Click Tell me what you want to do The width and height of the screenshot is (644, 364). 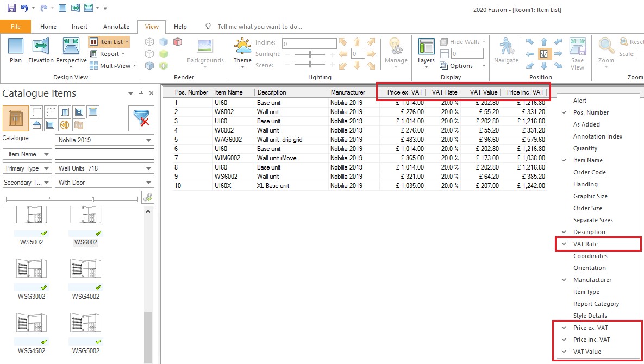click(260, 27)
